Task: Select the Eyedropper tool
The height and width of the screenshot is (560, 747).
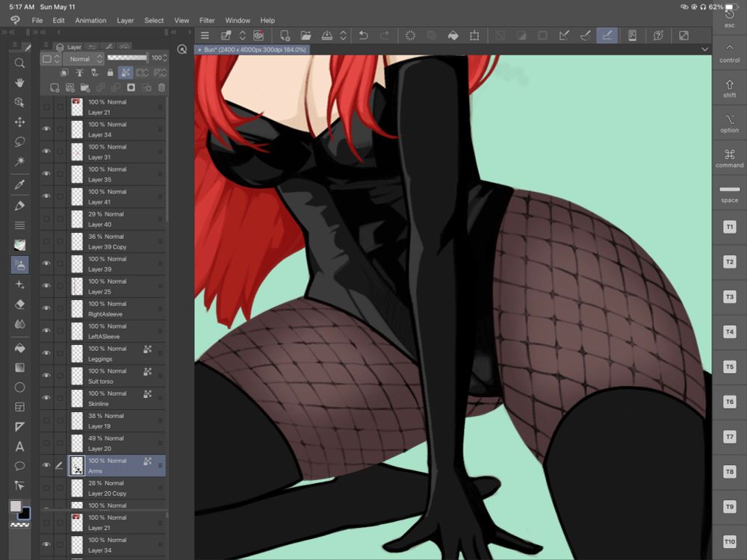Action: (19, 184)
